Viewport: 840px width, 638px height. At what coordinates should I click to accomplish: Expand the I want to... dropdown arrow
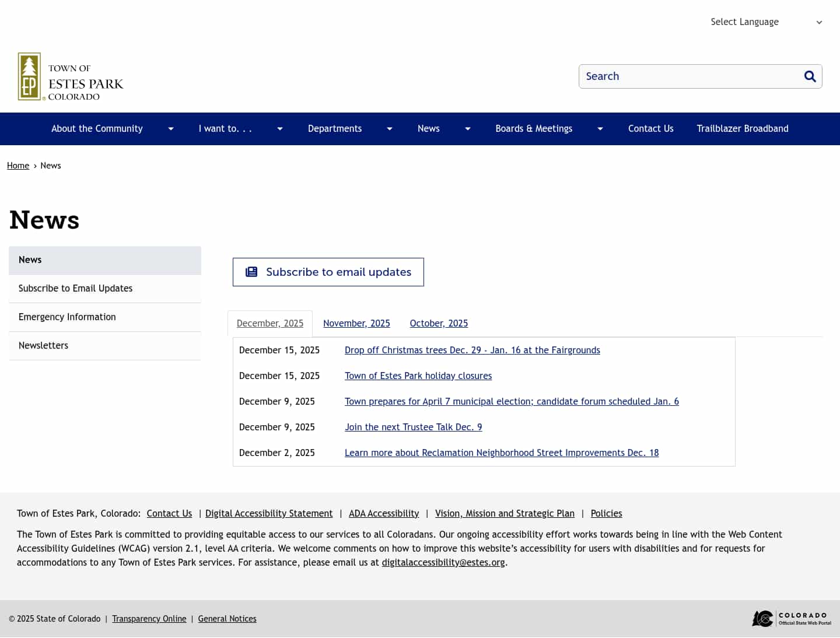tap(279, 128)
